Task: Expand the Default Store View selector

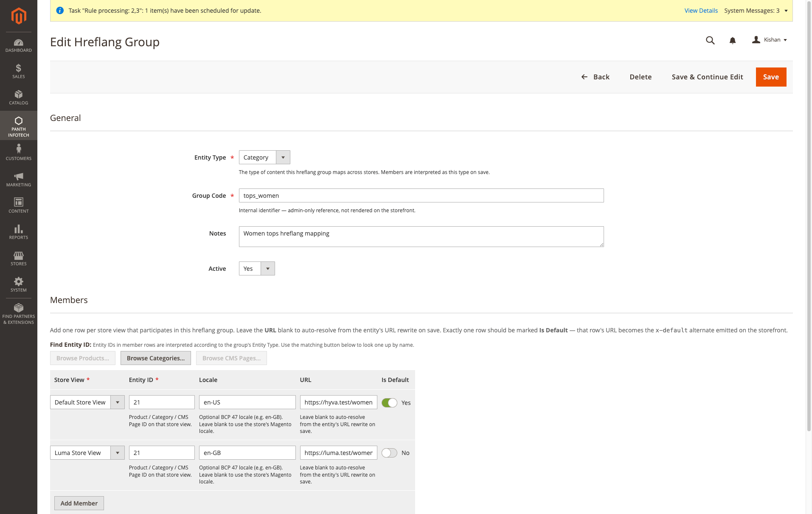Action: point(117,402)
